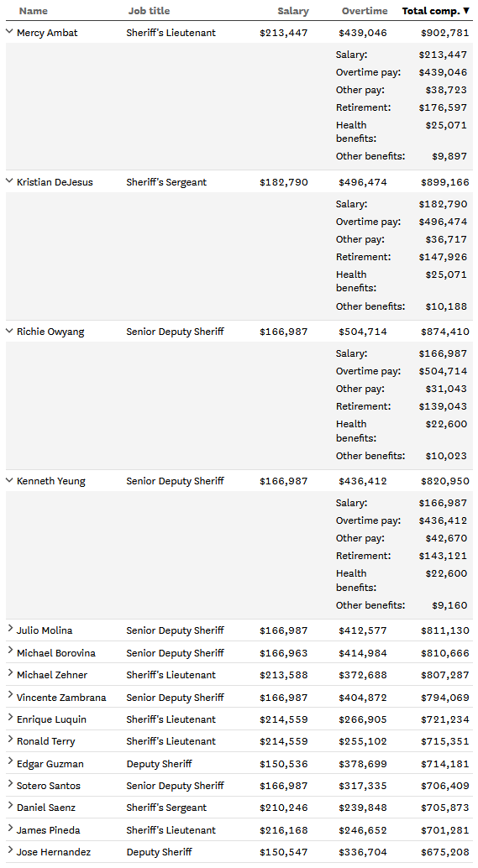Viewport: 478px width, 868px height.
Task: Collapse the Mercy Ambat row details
Action: pos(9,32)
